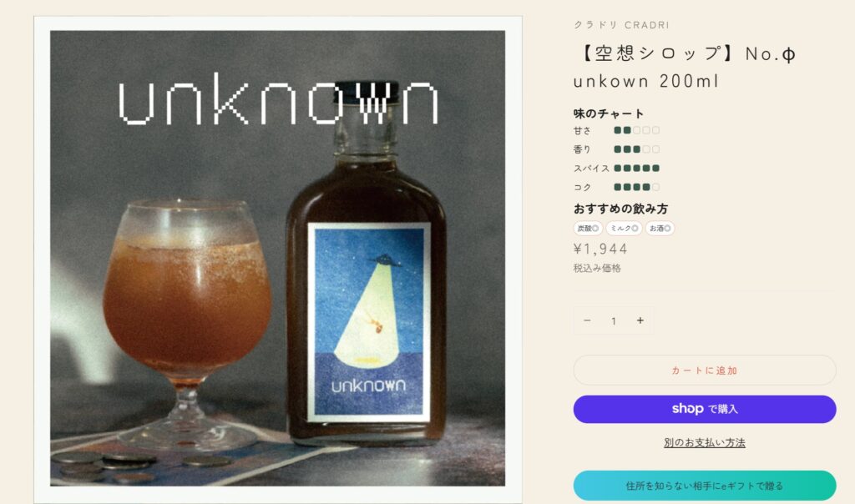855x504 pixels.
Task: Increase quantity with the plus icon
Action: pos(640,320)
